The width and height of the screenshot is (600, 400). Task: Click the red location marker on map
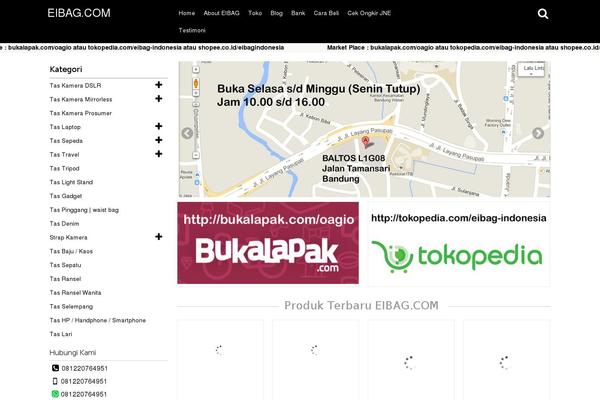click(366, 142)
